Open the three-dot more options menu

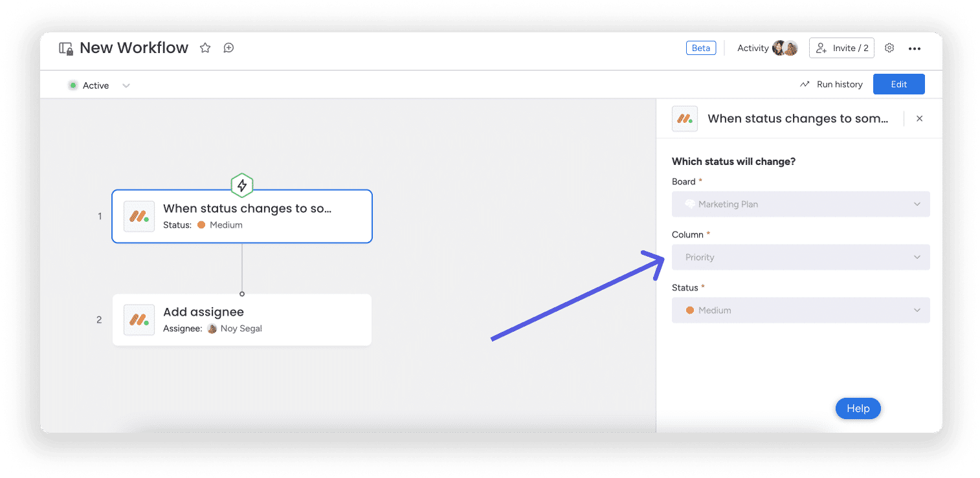915,49
